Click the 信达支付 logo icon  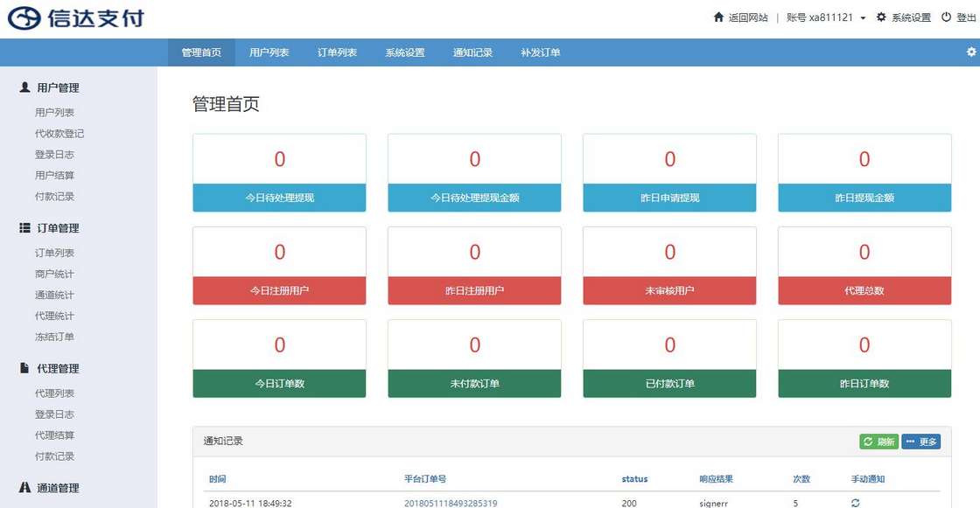(x=24, y=18)
